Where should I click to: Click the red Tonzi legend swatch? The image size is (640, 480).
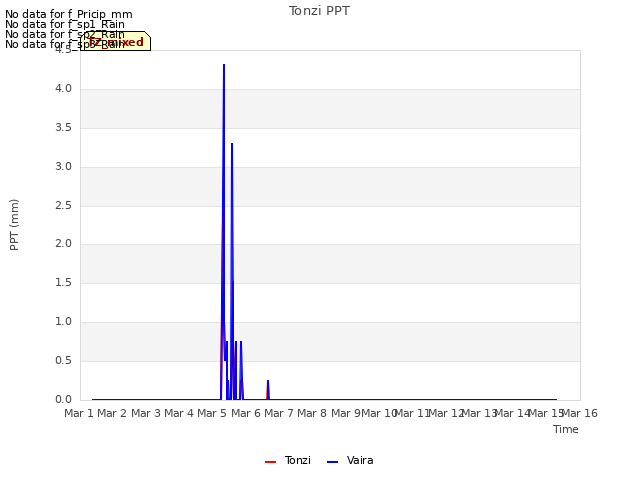click(x=271, y=462)
